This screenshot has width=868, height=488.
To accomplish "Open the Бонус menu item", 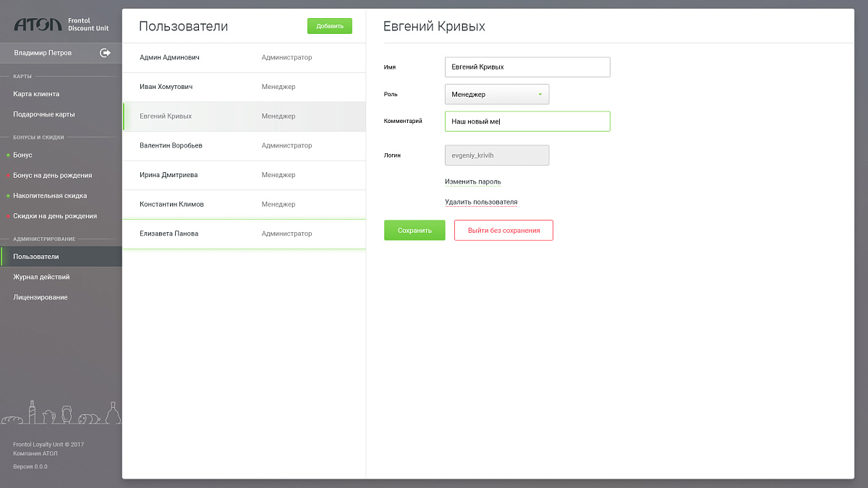I will tap(22, 155).
